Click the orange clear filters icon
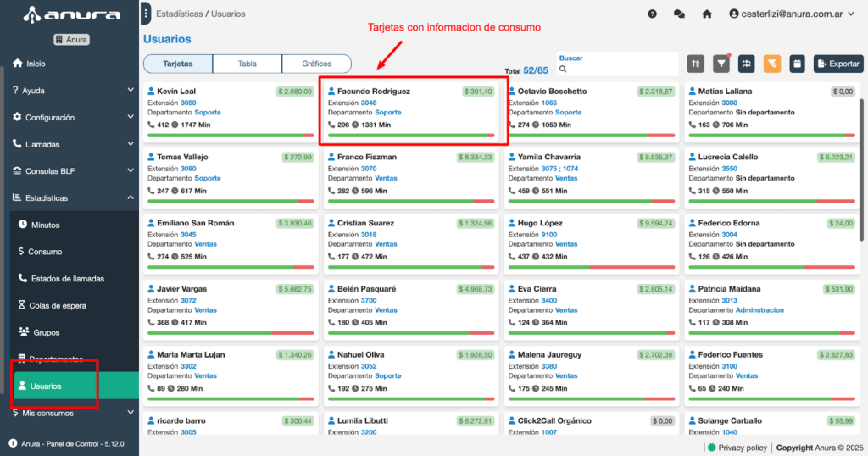This screenshot has height=456, width=868. 771,64
